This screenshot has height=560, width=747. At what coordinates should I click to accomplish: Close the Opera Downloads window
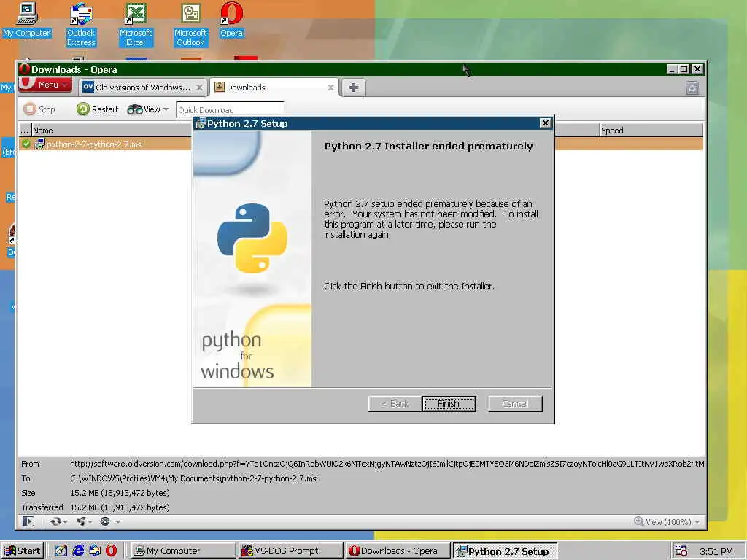(x=697, y=69)
